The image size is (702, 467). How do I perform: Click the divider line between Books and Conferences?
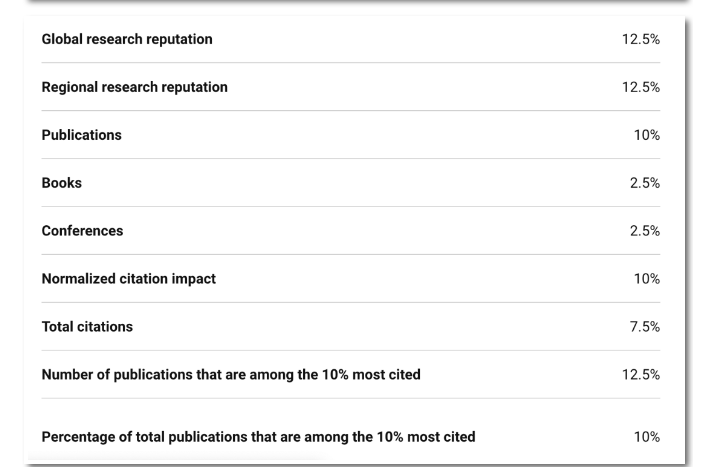(x=350, y=207)
